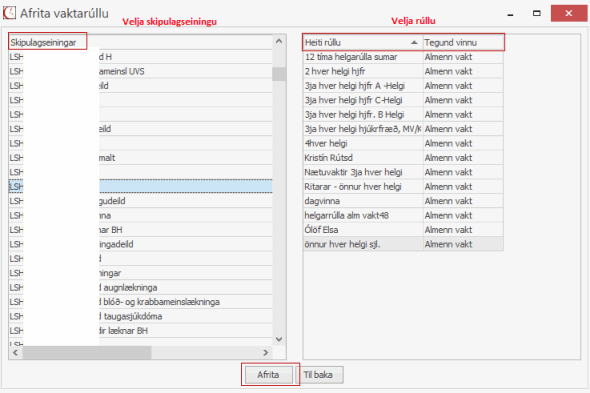Pick the unit ending in 'augnlækninga'
590x393 pixels.
click(141, 287)
